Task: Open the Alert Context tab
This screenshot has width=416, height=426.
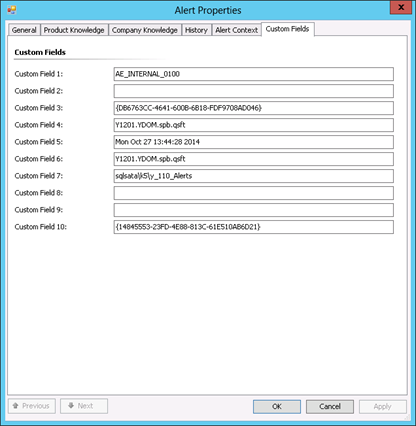Action: click(236, 30)
